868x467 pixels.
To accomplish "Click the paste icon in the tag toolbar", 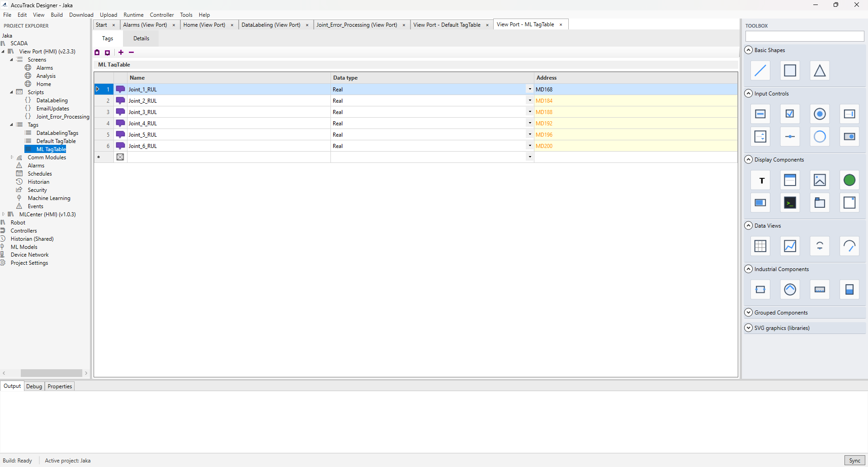I will point(97,52).
